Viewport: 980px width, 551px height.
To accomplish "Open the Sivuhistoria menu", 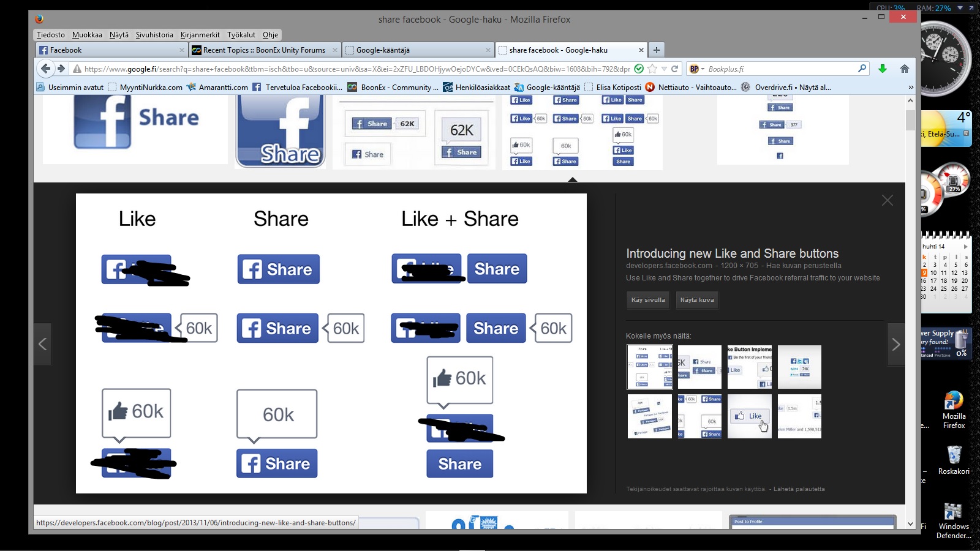I will (x=154, y=35).
